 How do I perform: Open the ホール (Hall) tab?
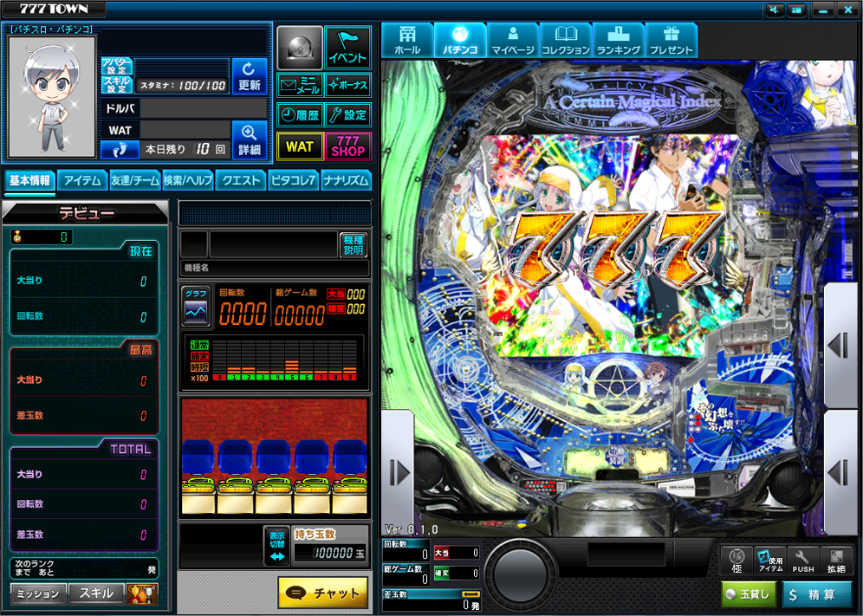point(407,40)
